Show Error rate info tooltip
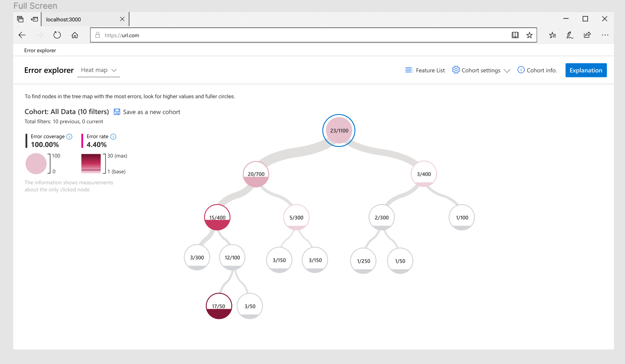This screenshot has width=625, height=364. tap(113, 136)
